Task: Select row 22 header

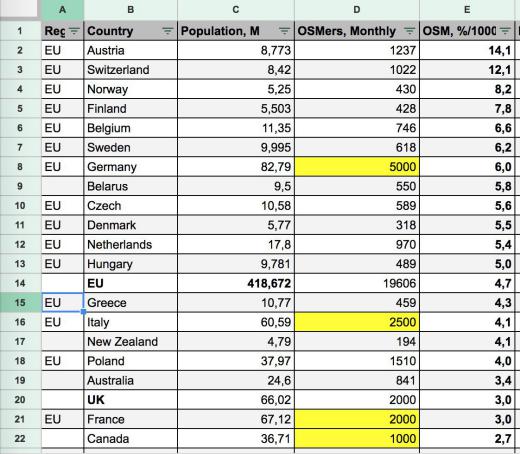Action: pos(20,439)
